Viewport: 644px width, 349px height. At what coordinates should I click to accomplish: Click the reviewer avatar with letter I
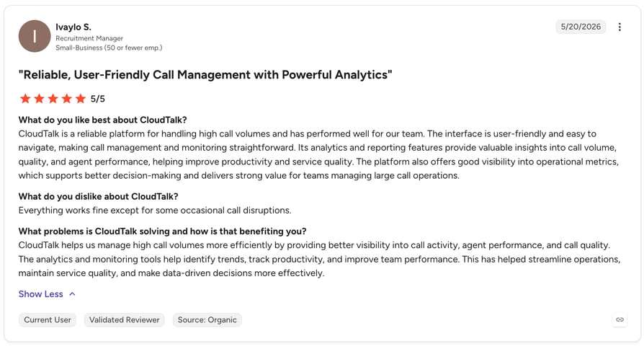pyautogui.click(x=35, y=36)
